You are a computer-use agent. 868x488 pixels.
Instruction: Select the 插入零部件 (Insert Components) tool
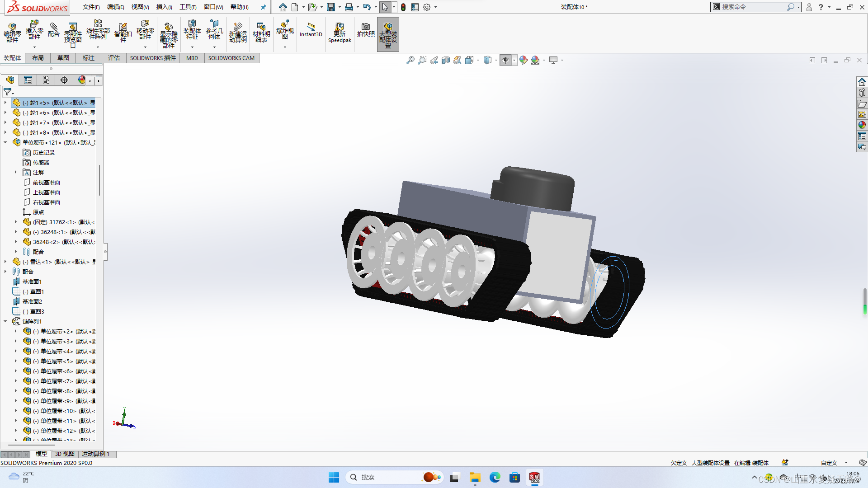(34, 32)
